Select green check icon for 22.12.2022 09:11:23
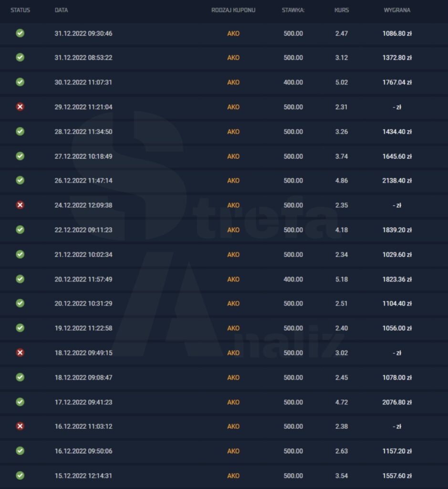This screenshot has width=448, height=489. (20, 230)
